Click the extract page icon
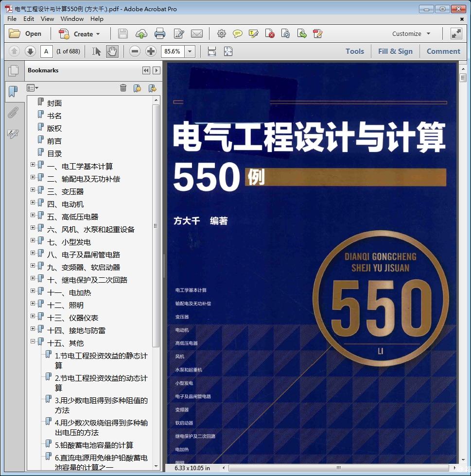Viewport: 471px width, 476px height. [x=302, y=34]
